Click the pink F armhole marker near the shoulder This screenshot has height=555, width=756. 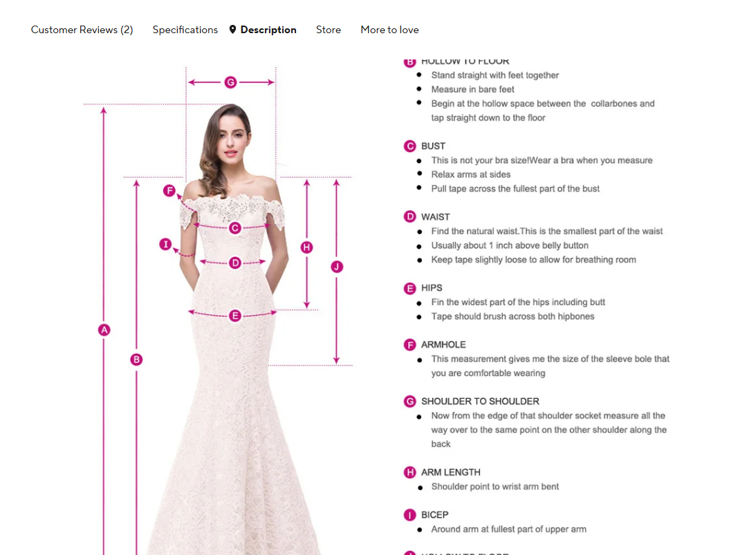(169, 191)
